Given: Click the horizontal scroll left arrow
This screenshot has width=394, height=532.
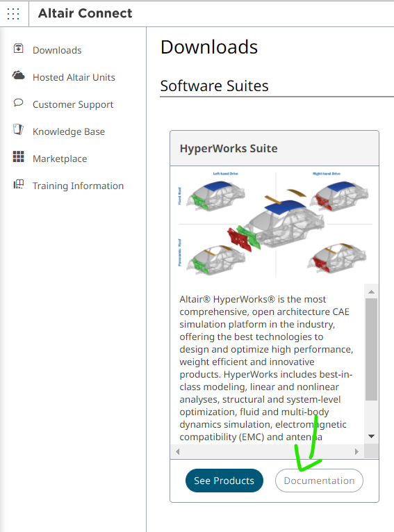Looking at the screenshot, I should [x=177, y=451].
